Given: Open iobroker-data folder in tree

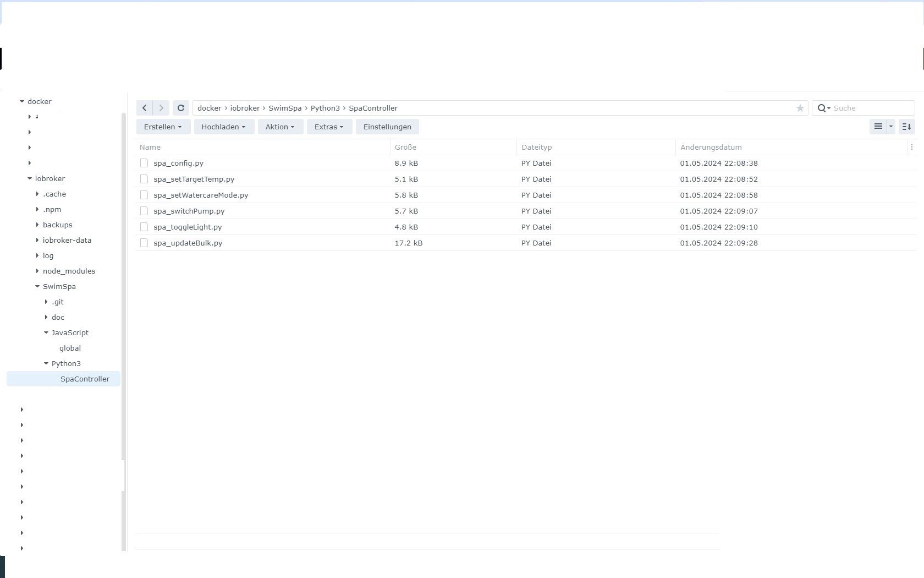Looking at the screenshot, I should click(x=67, y=240).
